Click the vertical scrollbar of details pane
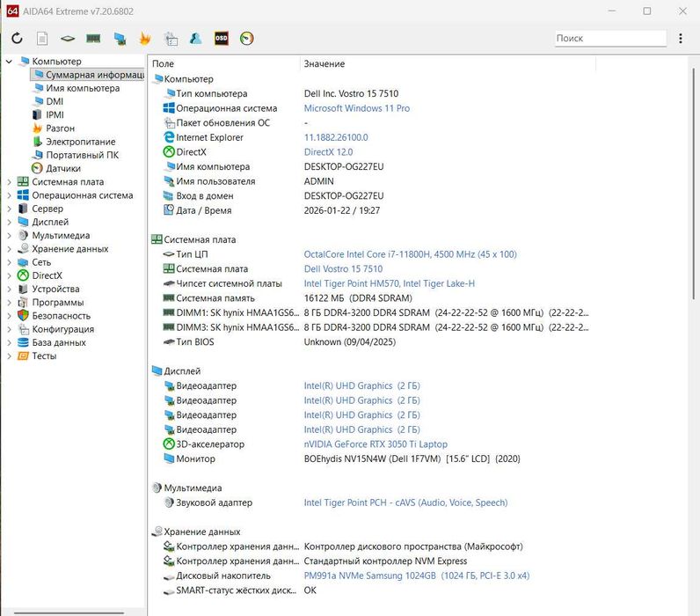 [693, 184]
